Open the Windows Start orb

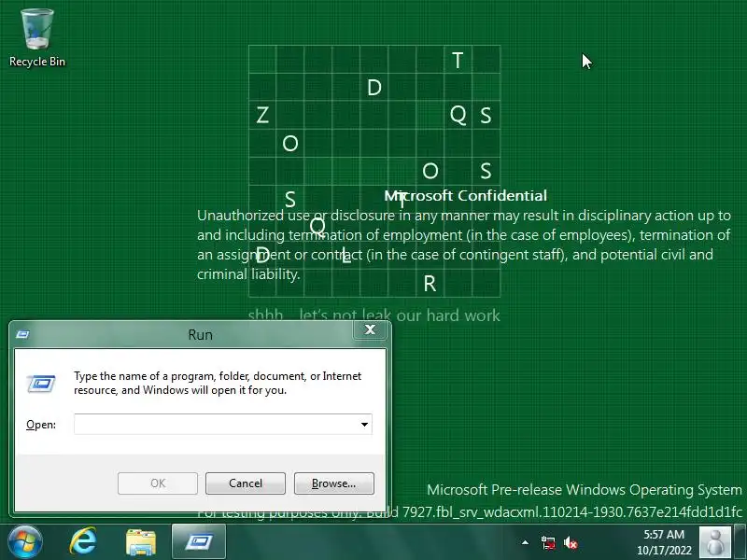[x=25, y=542]
